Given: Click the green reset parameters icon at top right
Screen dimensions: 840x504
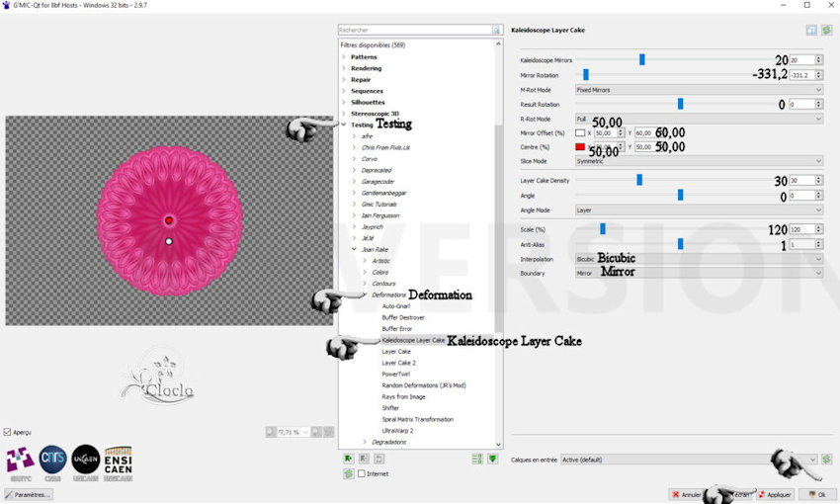Looking at the screenshot, I should pyautogui.click(x=826, y=31).
